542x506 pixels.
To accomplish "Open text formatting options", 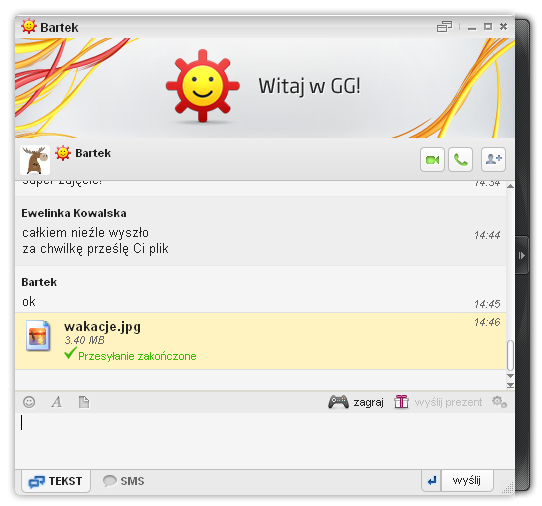I will (57, 402).
